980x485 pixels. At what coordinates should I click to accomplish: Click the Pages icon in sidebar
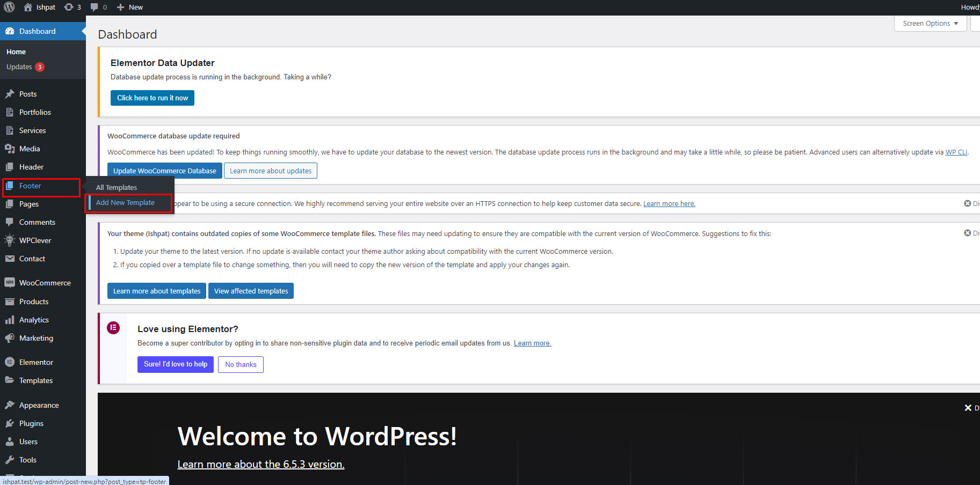(x=10, y=204)
